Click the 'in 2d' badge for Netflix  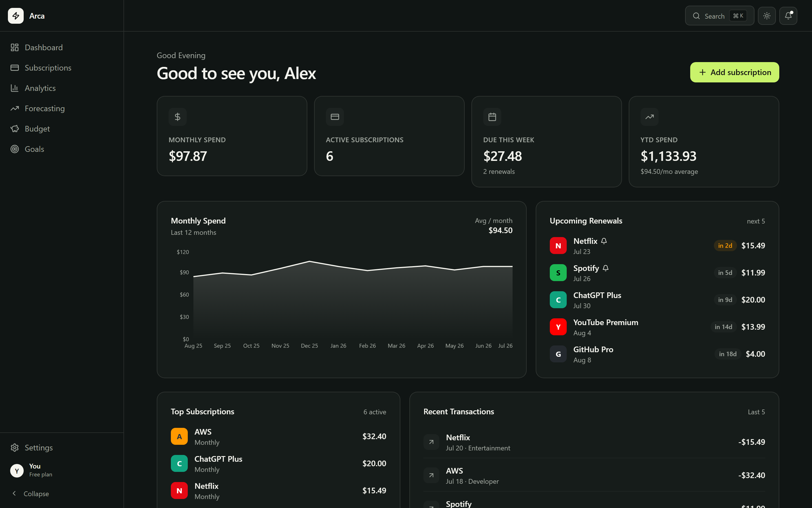[x=725, y=246]
